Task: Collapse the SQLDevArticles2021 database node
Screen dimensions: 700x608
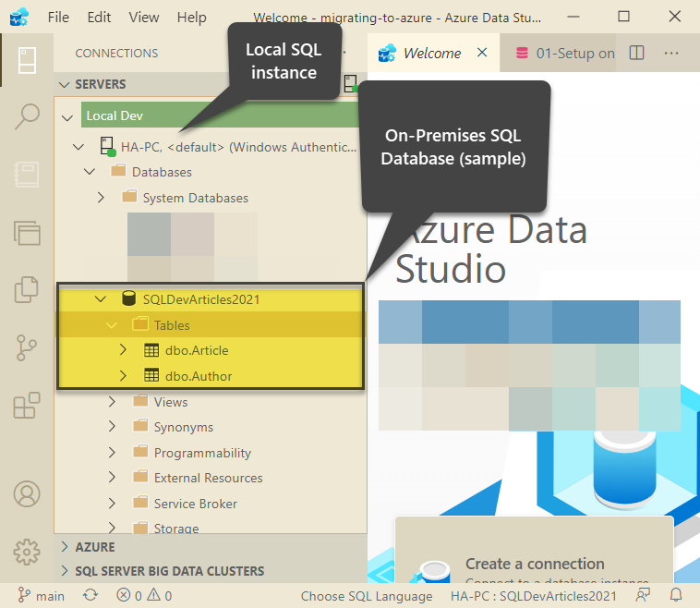Action: pyautogui.click(x=101, y=298)
